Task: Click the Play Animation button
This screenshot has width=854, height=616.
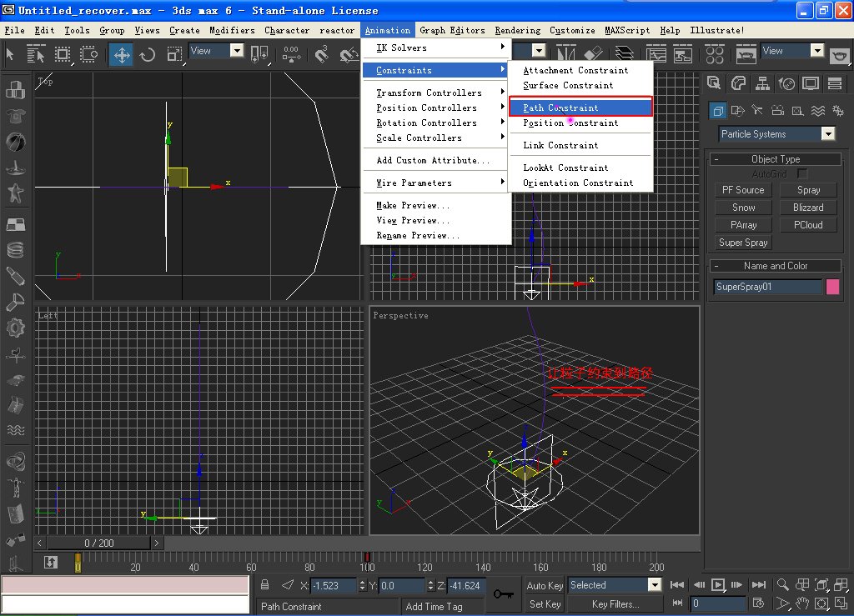Action: click(x=718, y=585)
